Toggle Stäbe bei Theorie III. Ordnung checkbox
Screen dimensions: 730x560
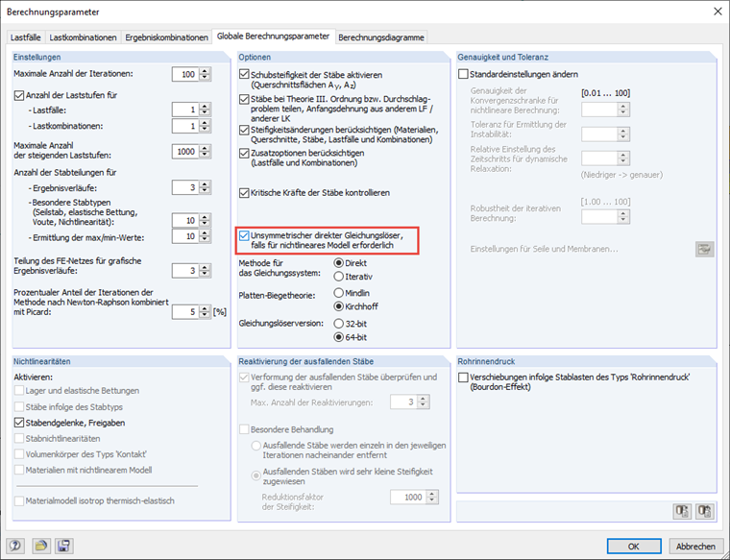pyautogui.click(x=244, y=99)
